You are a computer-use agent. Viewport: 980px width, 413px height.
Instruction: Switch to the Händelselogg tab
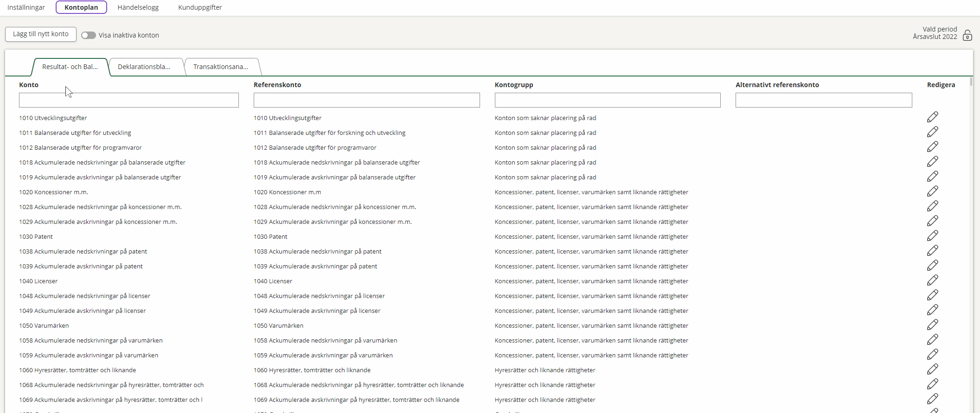tap(138, 7)
